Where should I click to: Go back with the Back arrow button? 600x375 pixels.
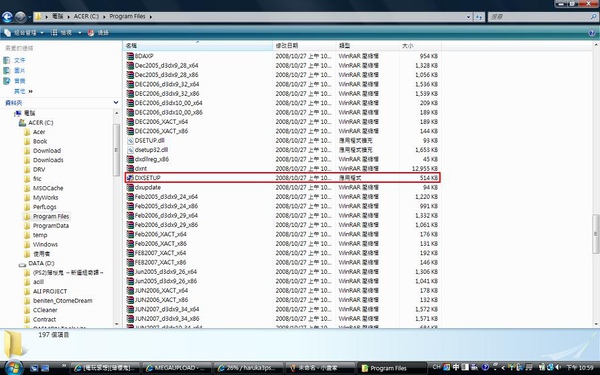pos(7,17)
